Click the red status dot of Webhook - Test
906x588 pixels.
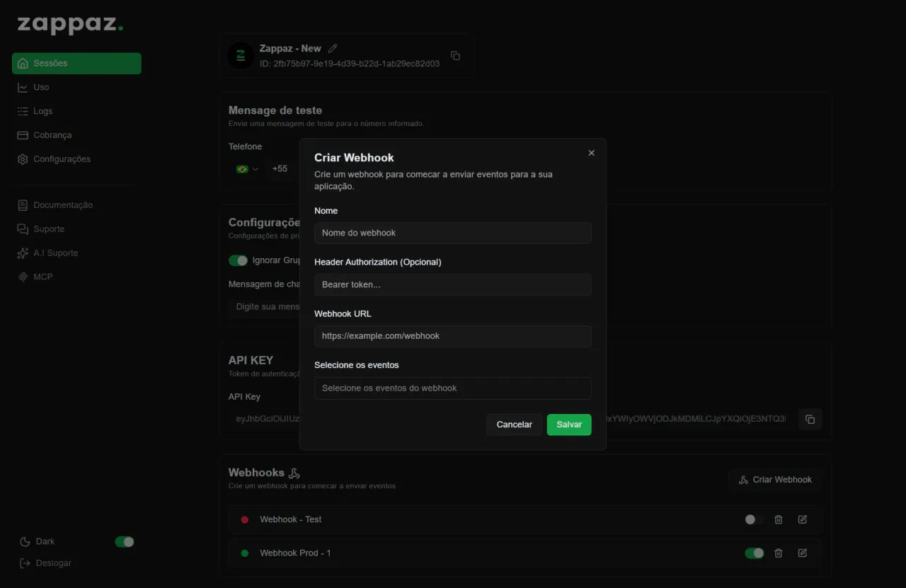point(245,519)
